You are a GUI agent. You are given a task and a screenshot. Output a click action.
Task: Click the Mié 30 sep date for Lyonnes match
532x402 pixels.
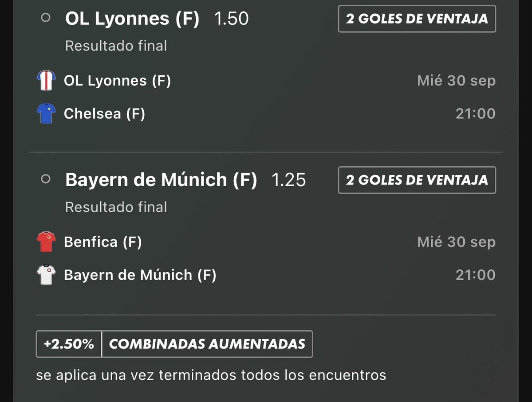click(457, 81)
